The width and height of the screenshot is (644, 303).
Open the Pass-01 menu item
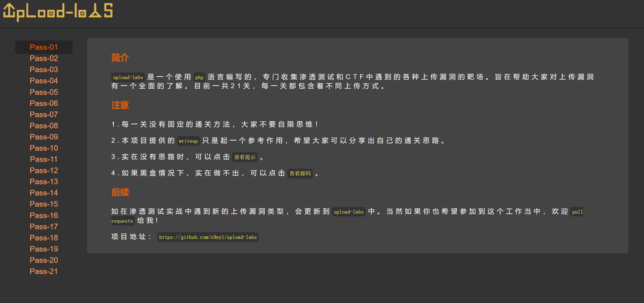[x=44, y=47]
